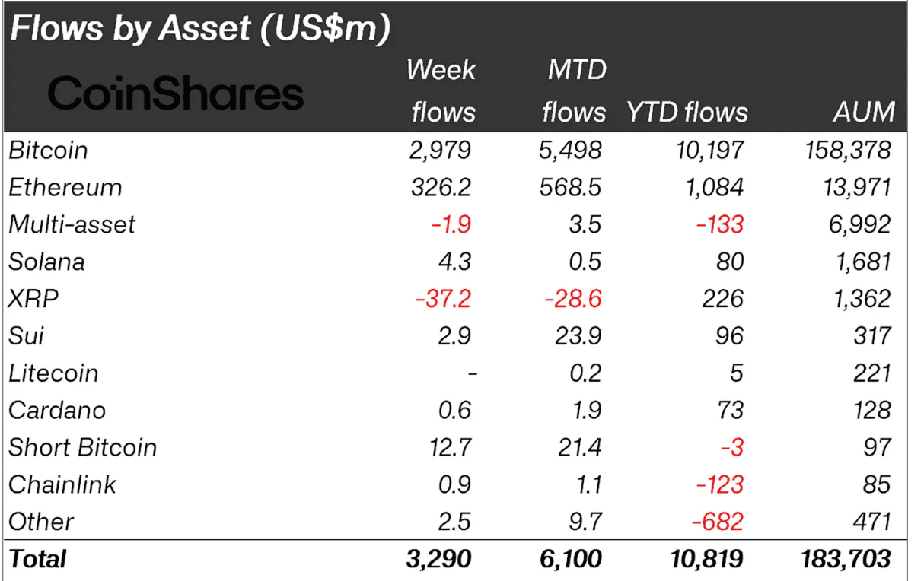Select the Short Bitcoin row label

coord(82,447)
